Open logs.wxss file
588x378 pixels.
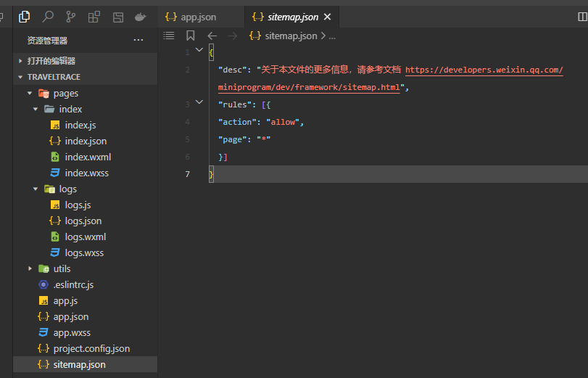point(85,252)
